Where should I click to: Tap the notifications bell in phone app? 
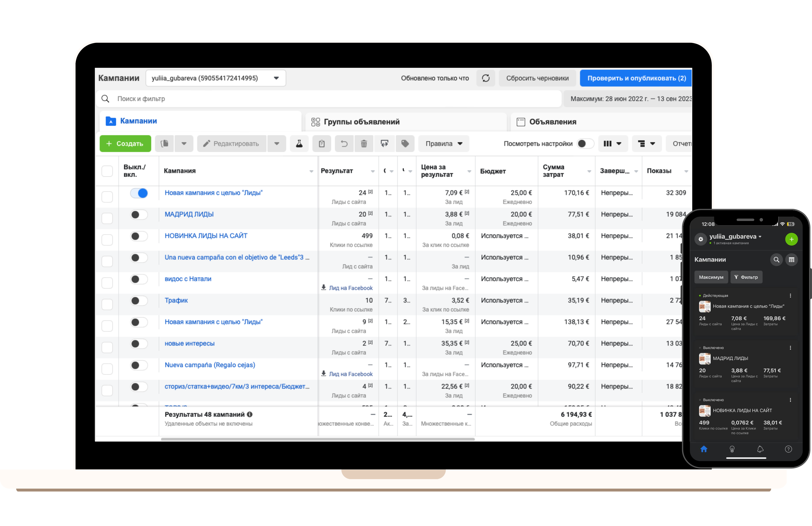(760, 449)
